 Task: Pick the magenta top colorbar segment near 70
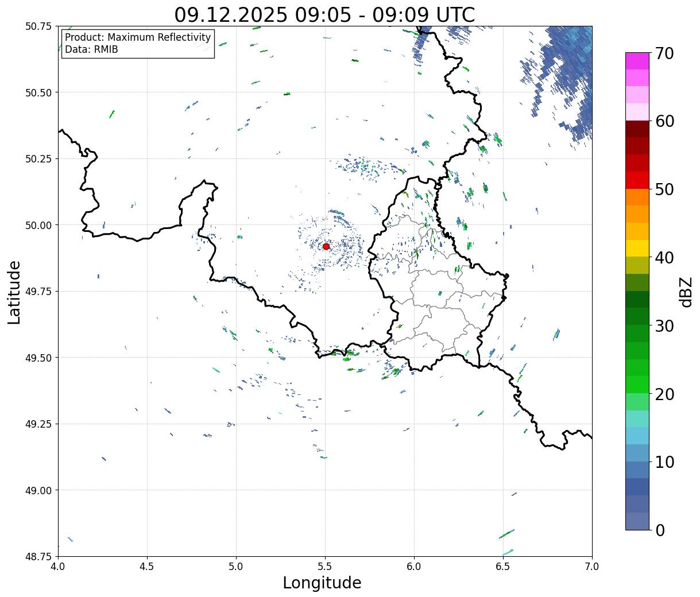(x=637, y=61)
